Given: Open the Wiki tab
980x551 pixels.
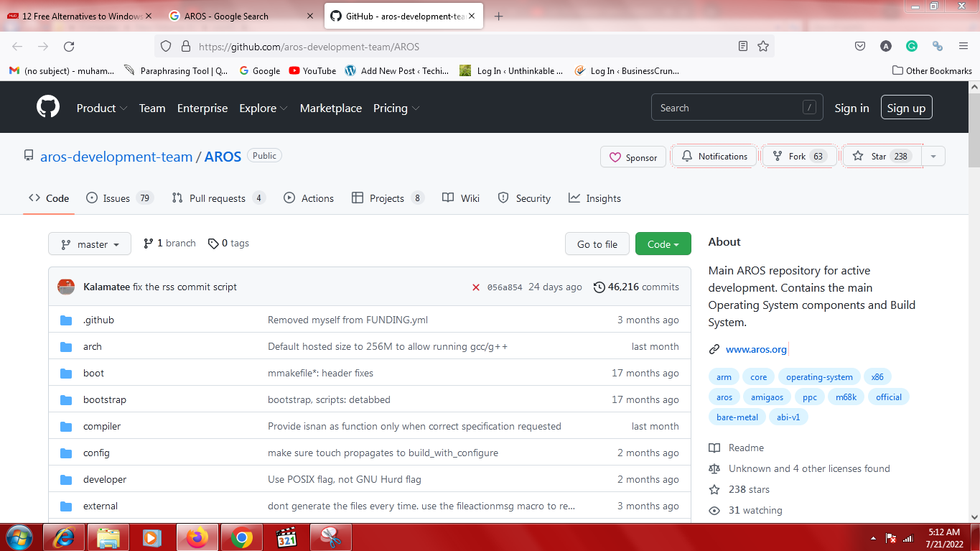Looking at the screenshot, I should (x=461, y=198).
